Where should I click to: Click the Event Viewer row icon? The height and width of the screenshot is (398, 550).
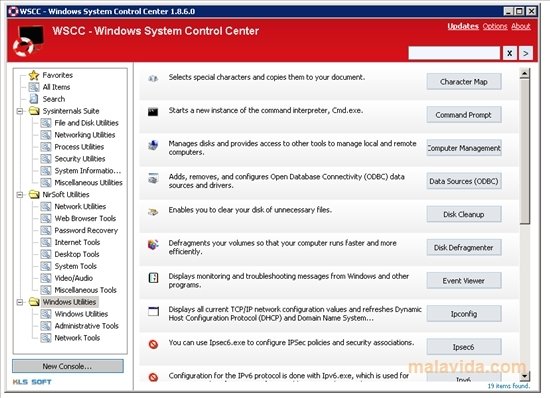point(153,278)
